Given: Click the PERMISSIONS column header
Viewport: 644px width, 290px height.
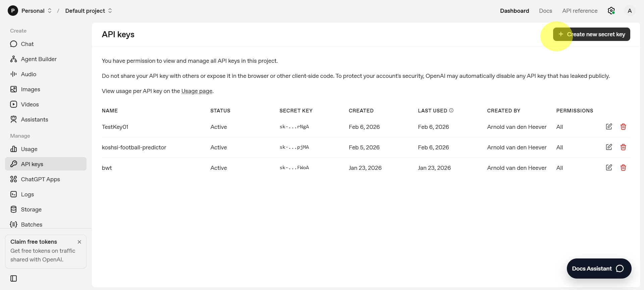Looking at the screenshot, I should pyautogui.click(x=575, y=111).
